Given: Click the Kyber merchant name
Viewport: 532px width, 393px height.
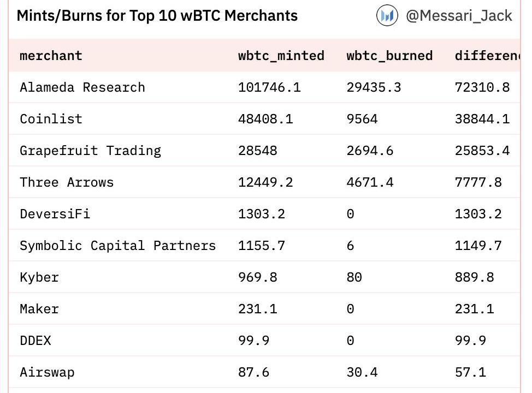Looking at the screenshot, I should click(39, 277).
